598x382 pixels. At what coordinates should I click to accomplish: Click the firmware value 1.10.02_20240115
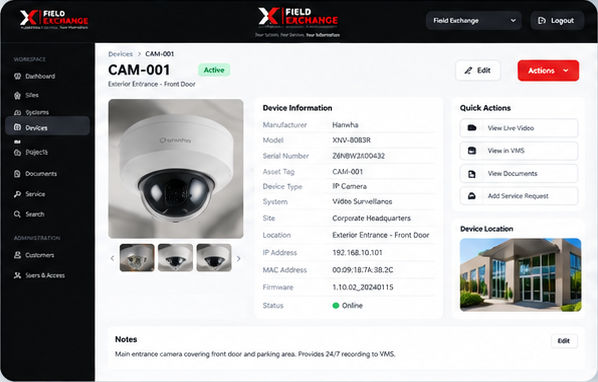click(x=363, y=287)
